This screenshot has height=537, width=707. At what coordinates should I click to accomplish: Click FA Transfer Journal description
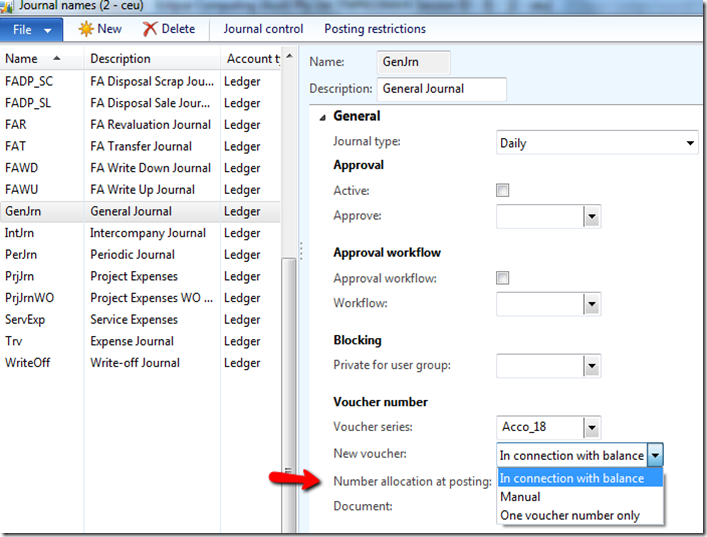click(141, 147)
